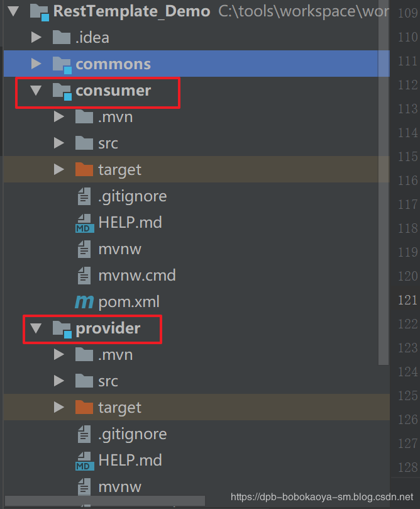This screenshot has height=509, width=420.
Task: Click the consumer .gitignore file icon
Action: tap(84, 196)
